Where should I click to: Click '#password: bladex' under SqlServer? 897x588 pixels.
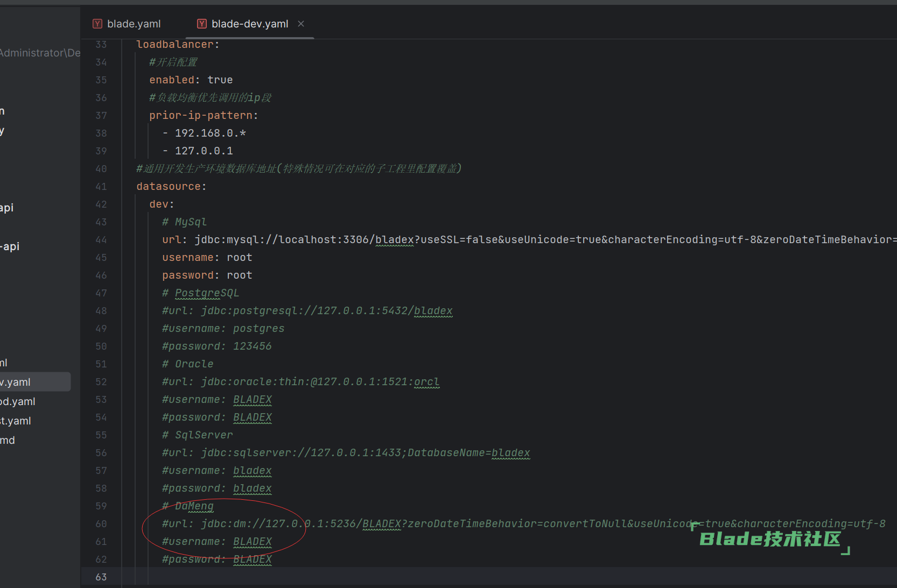217,488
